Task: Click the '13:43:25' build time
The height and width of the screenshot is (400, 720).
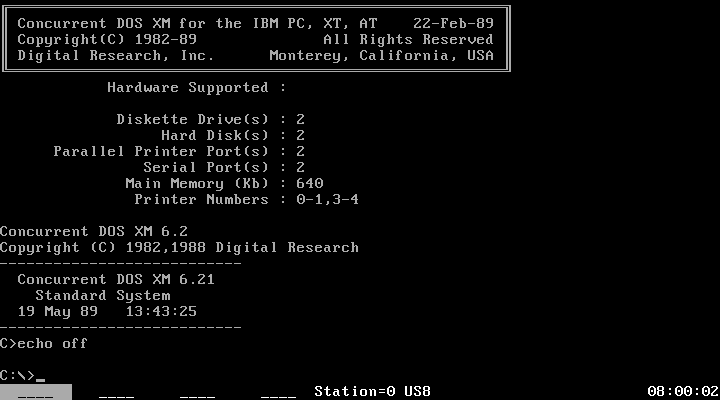Action: (x=161, y=312)
